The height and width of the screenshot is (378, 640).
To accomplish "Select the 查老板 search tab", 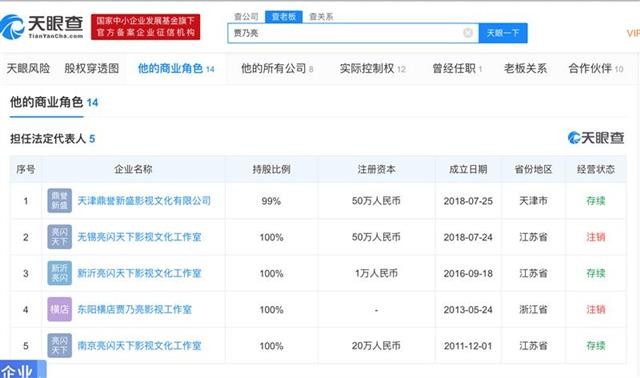I will pos(284,17).
